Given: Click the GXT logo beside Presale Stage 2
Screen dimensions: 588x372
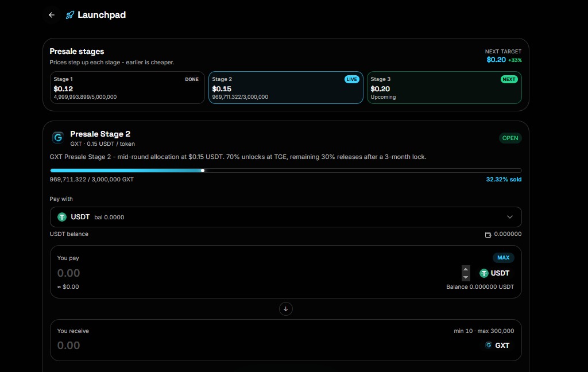Looking at the screenshot, I should click(58, 138).
